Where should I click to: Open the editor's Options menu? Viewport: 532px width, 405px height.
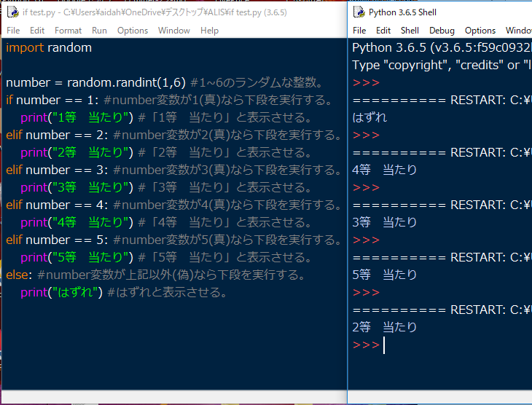click(132, 31)
